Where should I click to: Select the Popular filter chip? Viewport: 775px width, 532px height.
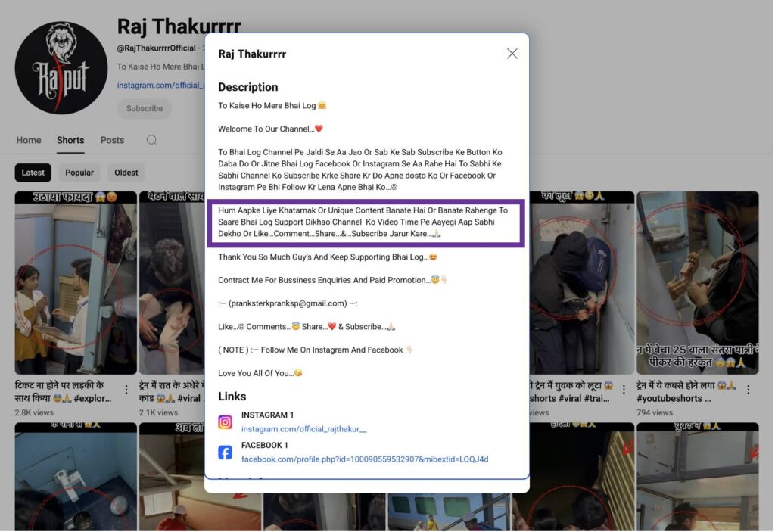(79, 173)
